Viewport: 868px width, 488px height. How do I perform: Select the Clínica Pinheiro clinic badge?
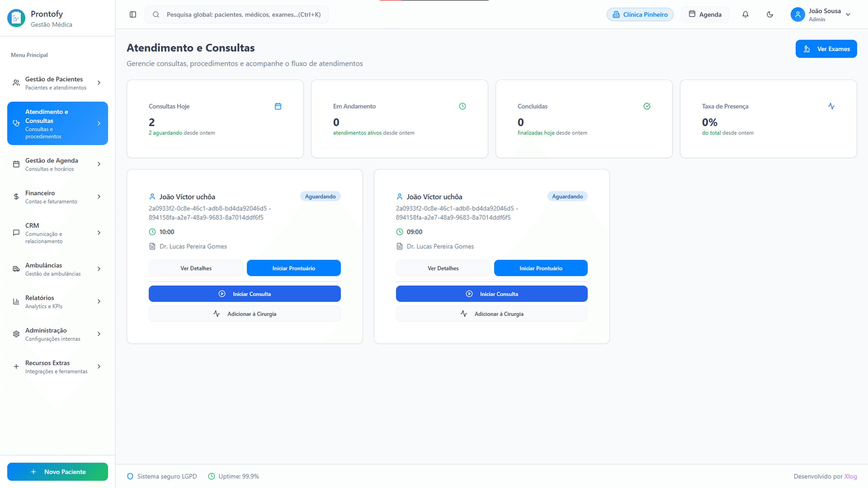pos(640,14)
